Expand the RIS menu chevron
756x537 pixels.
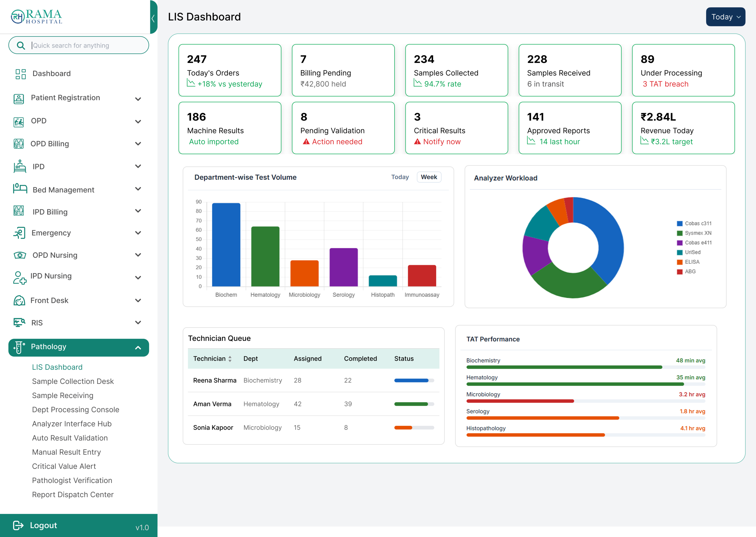click(138, 322)
